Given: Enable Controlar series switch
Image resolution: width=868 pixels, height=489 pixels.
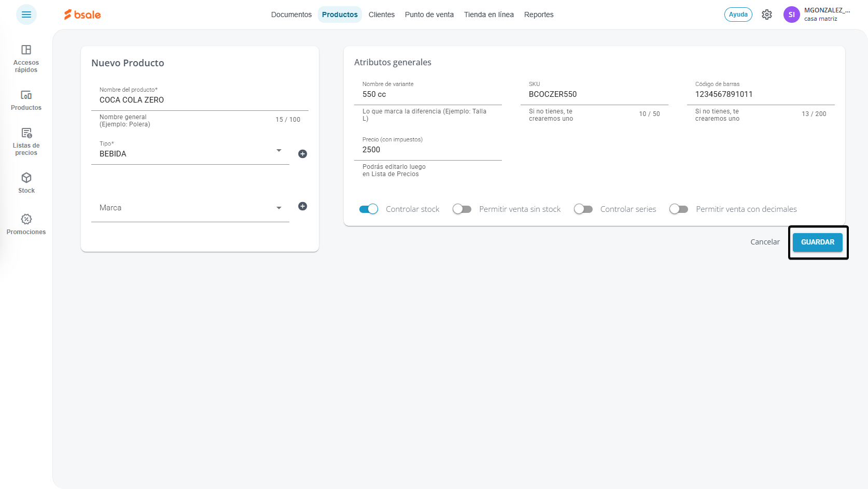Looking at the screenshot, I should [583, 209].
